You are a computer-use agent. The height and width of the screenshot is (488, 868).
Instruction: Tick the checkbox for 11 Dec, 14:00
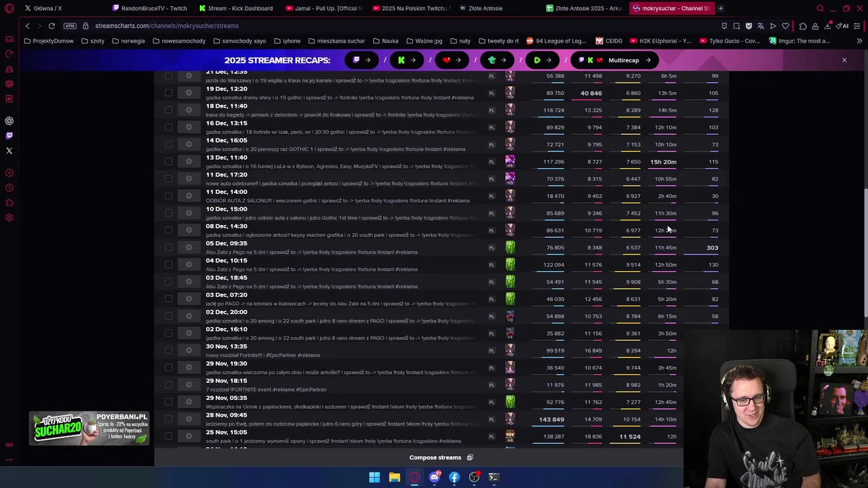pyautogui.click(x=168, y=196)
